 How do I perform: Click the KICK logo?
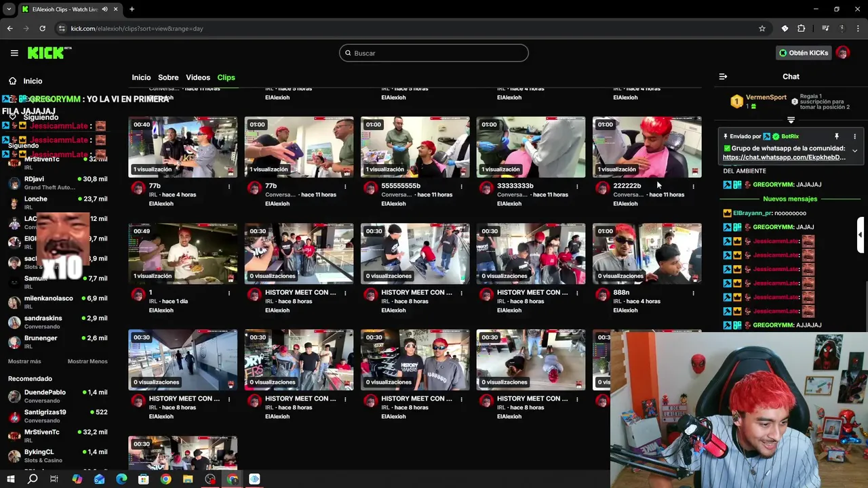click(50, 53)
